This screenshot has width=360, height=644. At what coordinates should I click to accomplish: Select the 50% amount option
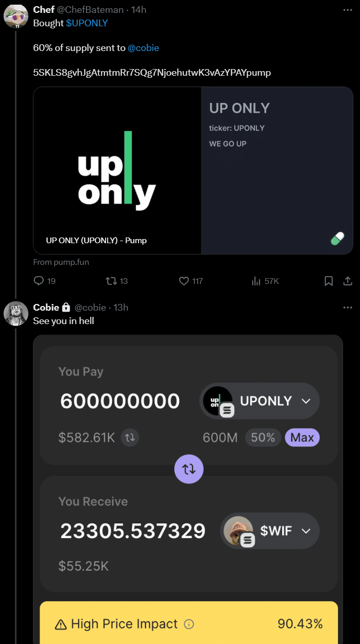pyautogui.click(x=263, y=437)
